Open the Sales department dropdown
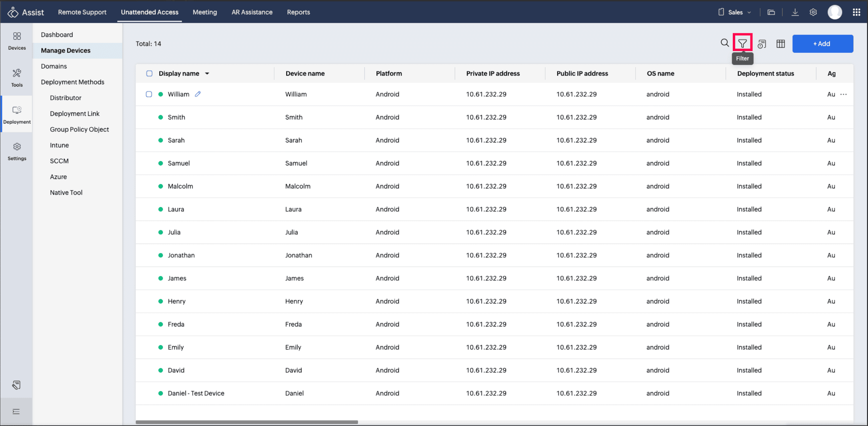Viewport: 868px width, 426px height. pyautogui.click(x=735, y=12)
